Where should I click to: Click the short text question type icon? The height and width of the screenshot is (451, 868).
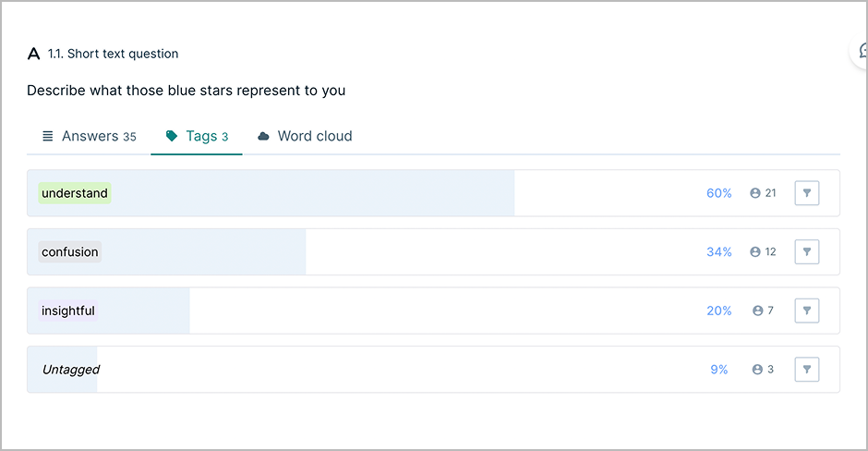(x=34, y=54)
